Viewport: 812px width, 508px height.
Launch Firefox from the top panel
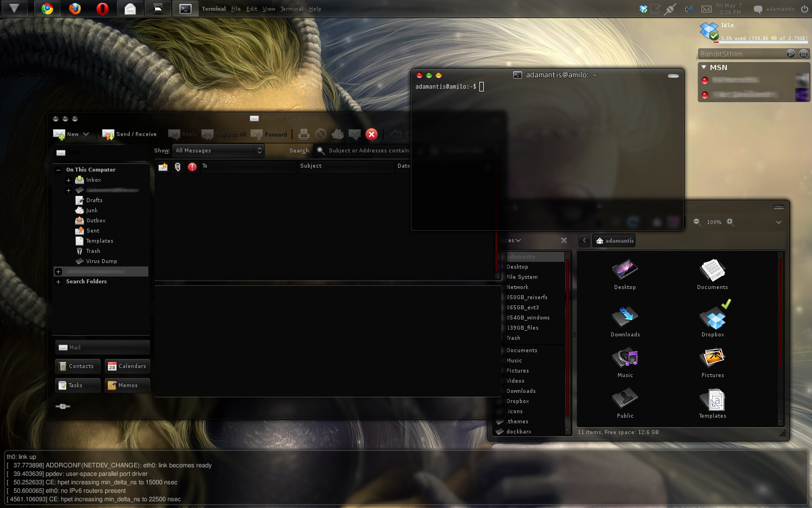click(x=75, y=8)
